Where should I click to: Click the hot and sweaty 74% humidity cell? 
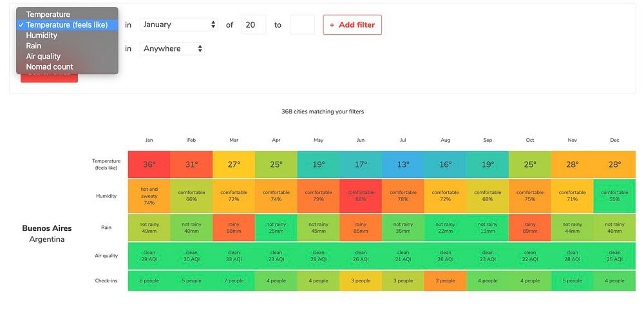tap(149, 196)
